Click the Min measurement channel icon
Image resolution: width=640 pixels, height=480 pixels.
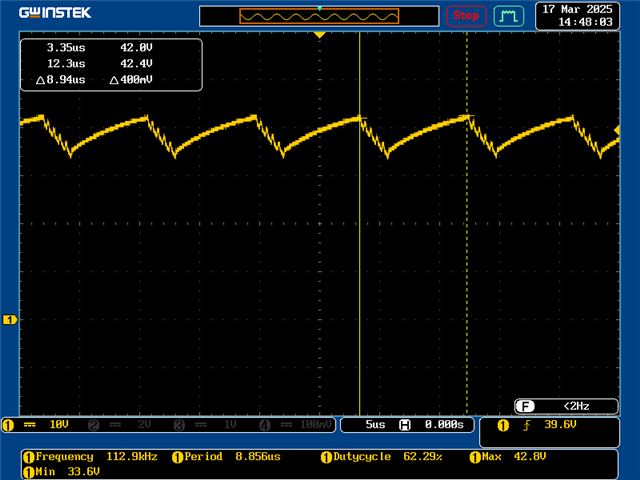coord(29,473)
